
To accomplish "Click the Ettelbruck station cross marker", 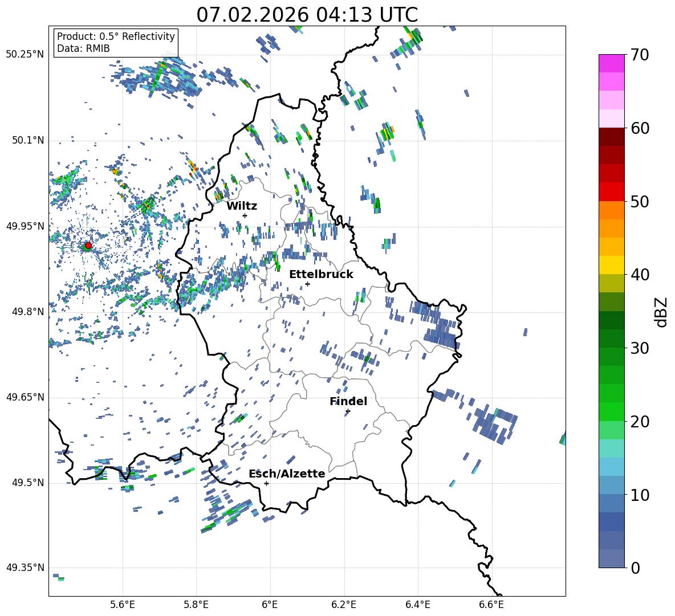I will [307, 284].
